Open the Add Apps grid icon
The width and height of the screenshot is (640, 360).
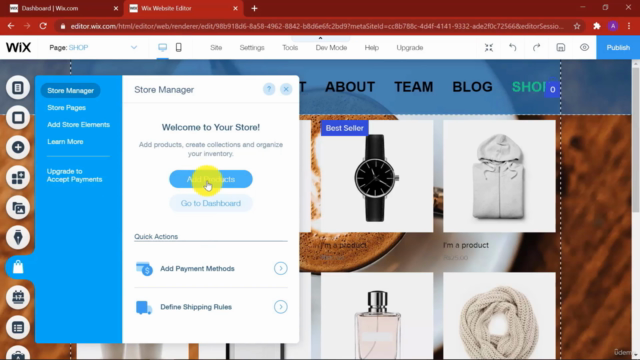point(18,178)
